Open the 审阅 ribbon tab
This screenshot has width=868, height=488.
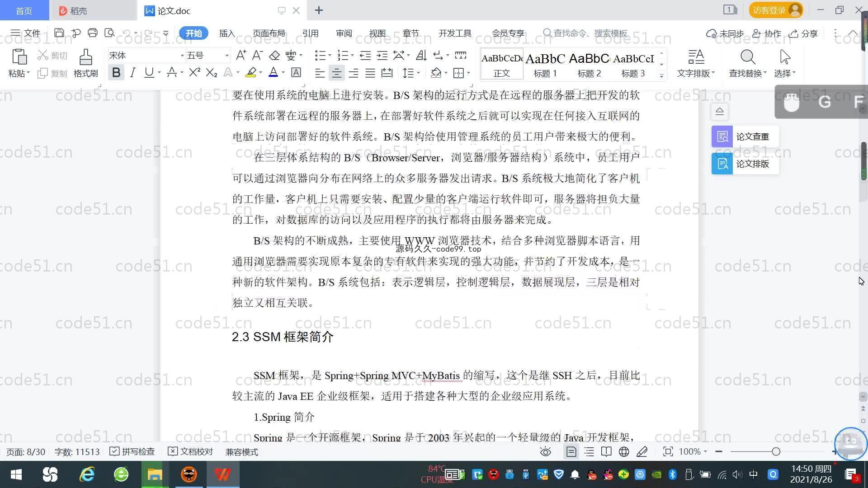[x=344, y=33]
